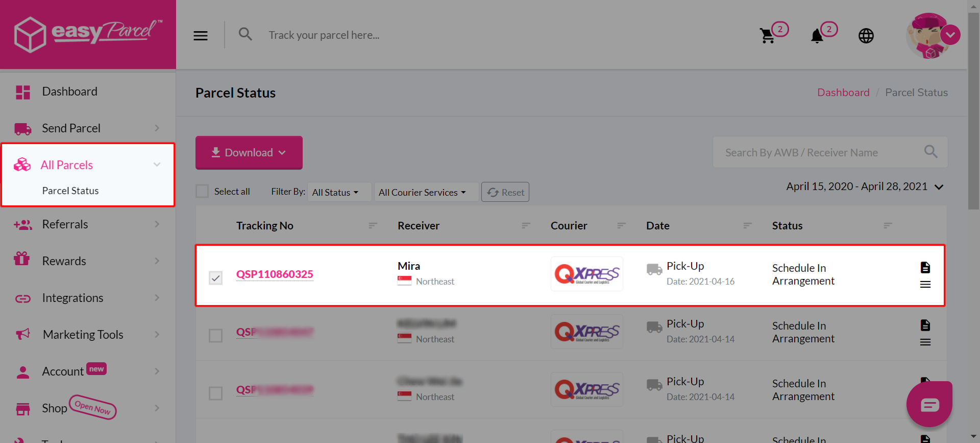Click the QXPRESS courier logo in Mira's row
This screenshot has height=443, width=980.
coord(587,274)
